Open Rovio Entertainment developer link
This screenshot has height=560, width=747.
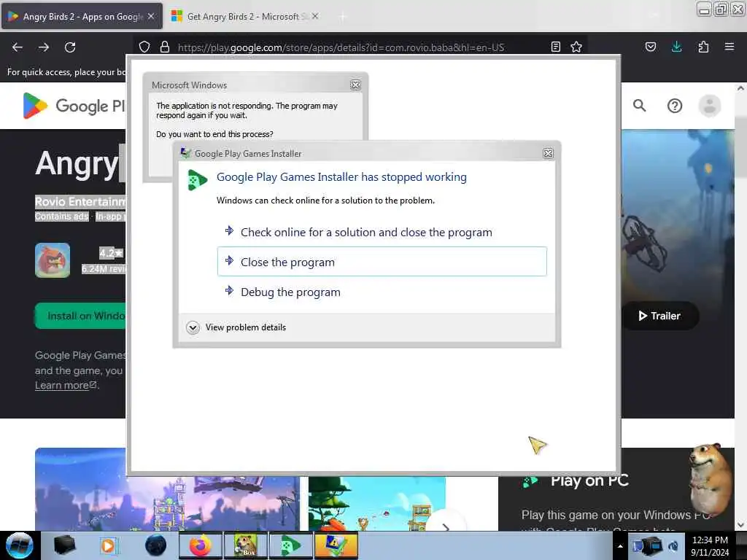click(x=80, y=201)
